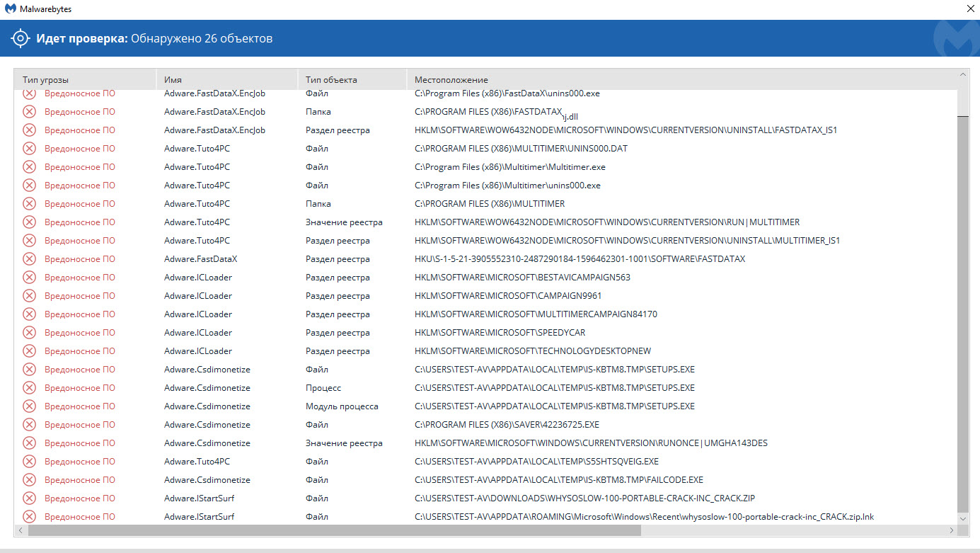Select the path HKLM\SOFTWARE\MICROSOFT\BESTAVICAMPAIGN563

522,278
